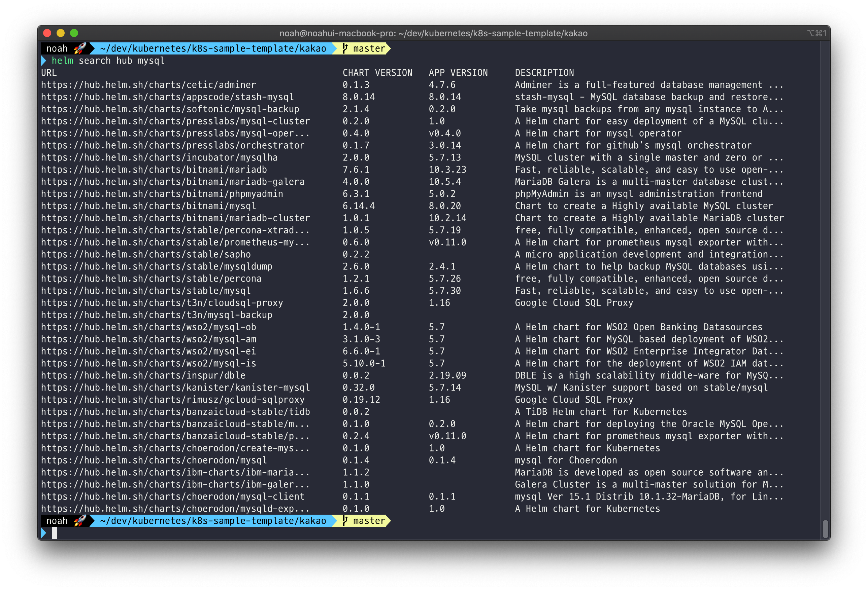
Task: Click the blue prompt arrow on last line
Action: pyautogui.click(x=44, y=533)
